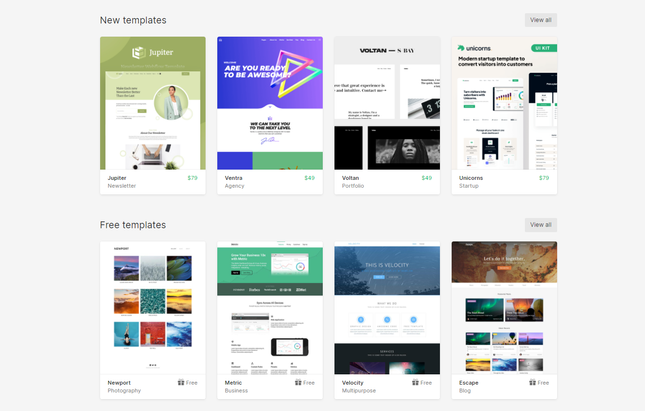This screenshot has width=645, height=411.
Task: Click the Multipurpose category label
Action: [359, 391]
